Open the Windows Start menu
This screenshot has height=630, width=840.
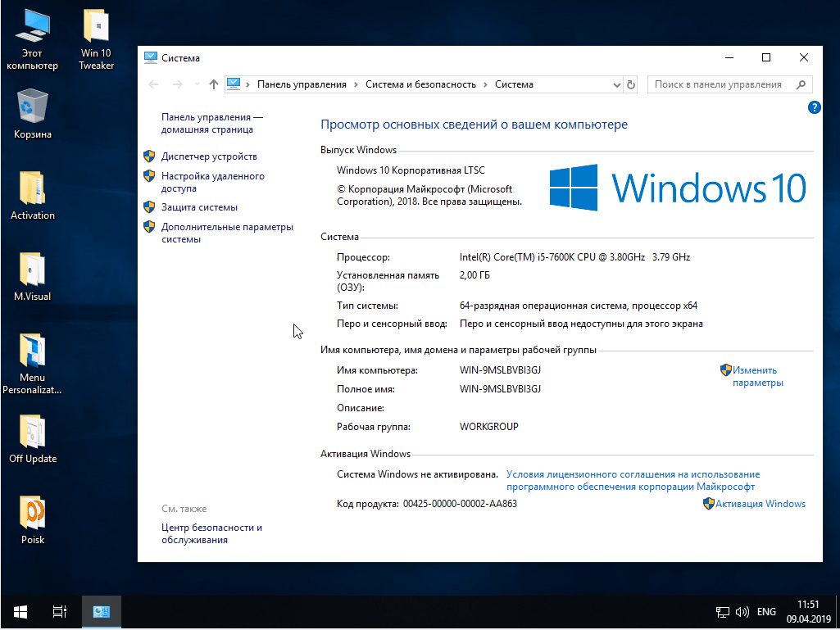20,612
